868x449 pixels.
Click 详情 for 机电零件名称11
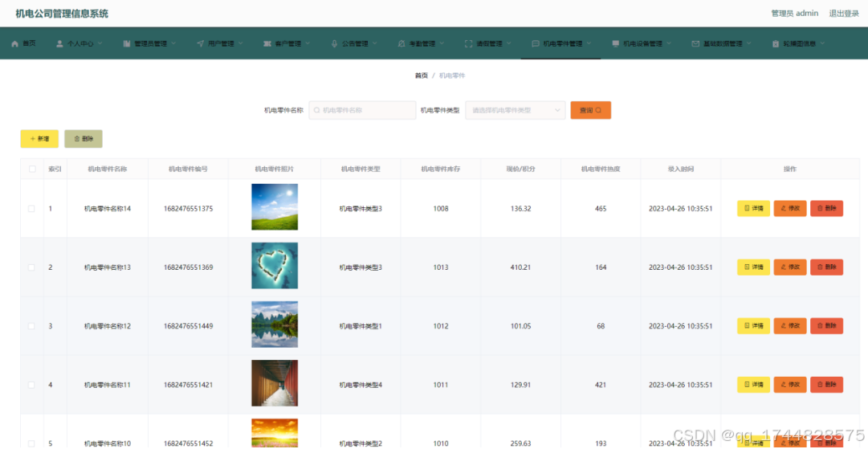753,385
